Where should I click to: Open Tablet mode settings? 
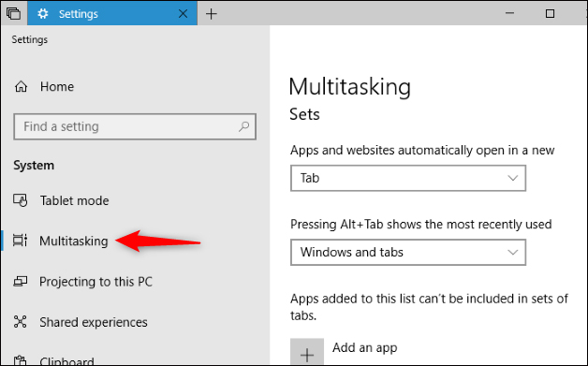(x=74, y=200)
